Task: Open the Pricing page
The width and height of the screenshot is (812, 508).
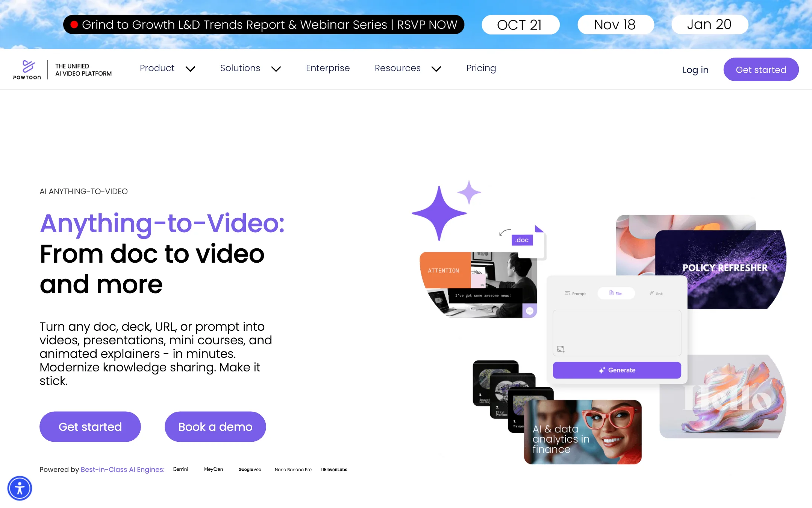Action: (x=481, y=68)
